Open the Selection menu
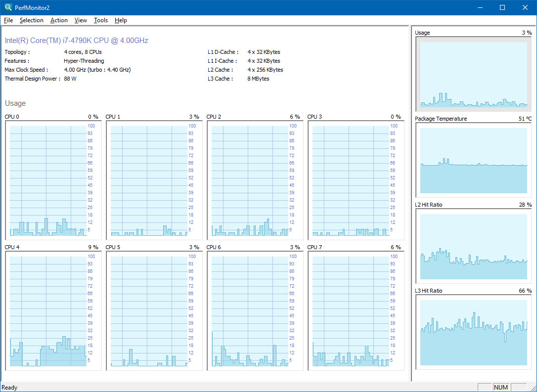The width and height of the screenshot is (537, 392). pos(32,20)
